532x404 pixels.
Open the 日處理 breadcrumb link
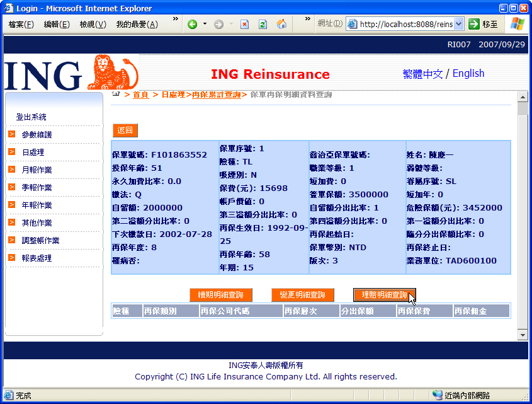click(173, 95)
